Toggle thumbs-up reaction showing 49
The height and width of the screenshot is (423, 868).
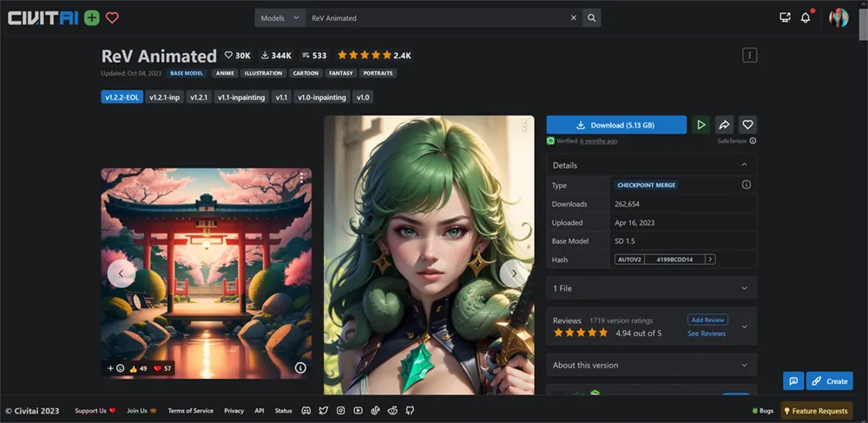click(x=138, y=368)
